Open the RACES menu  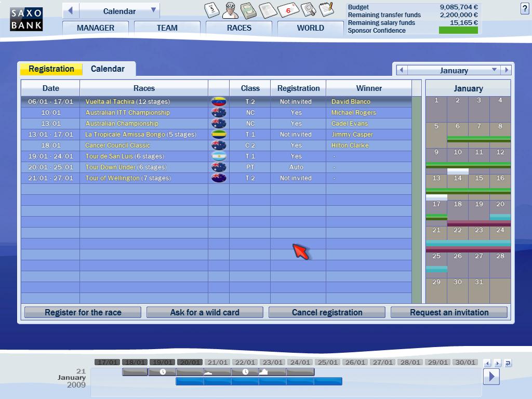coord(239,28)
